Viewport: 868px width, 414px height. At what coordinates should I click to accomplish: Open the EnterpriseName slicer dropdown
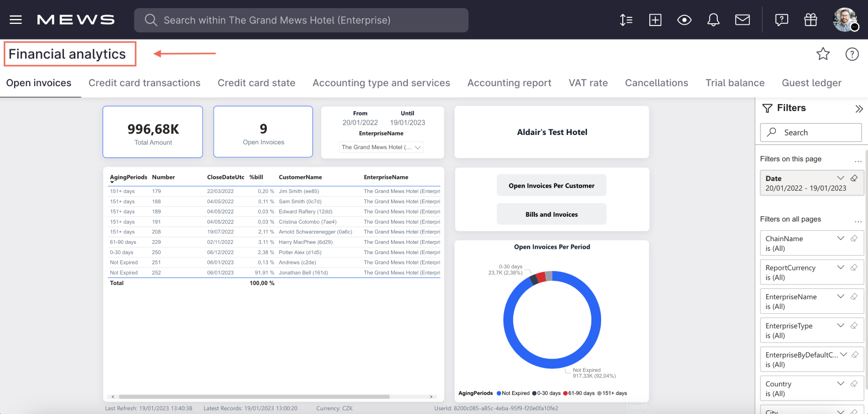(381, 147)
